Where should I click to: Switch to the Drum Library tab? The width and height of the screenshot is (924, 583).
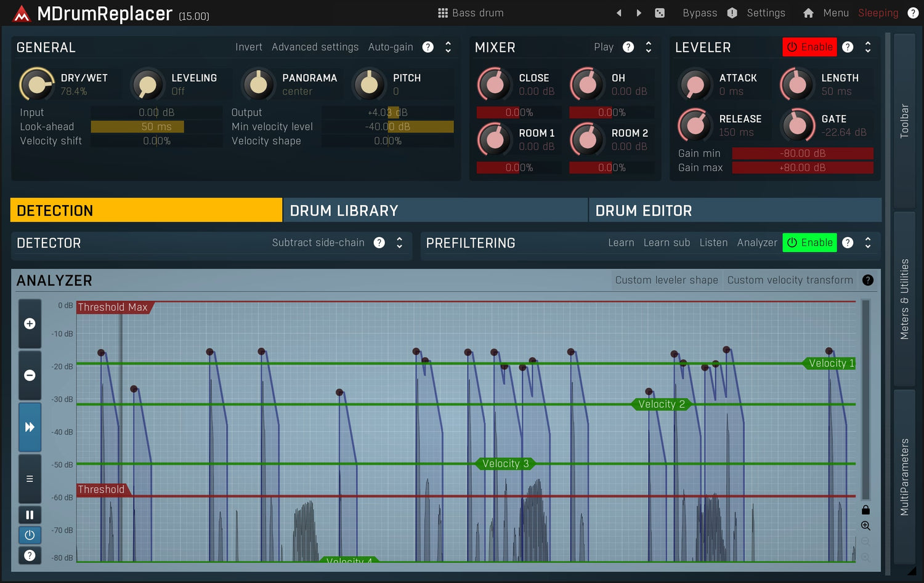click(x=435, y=211)
